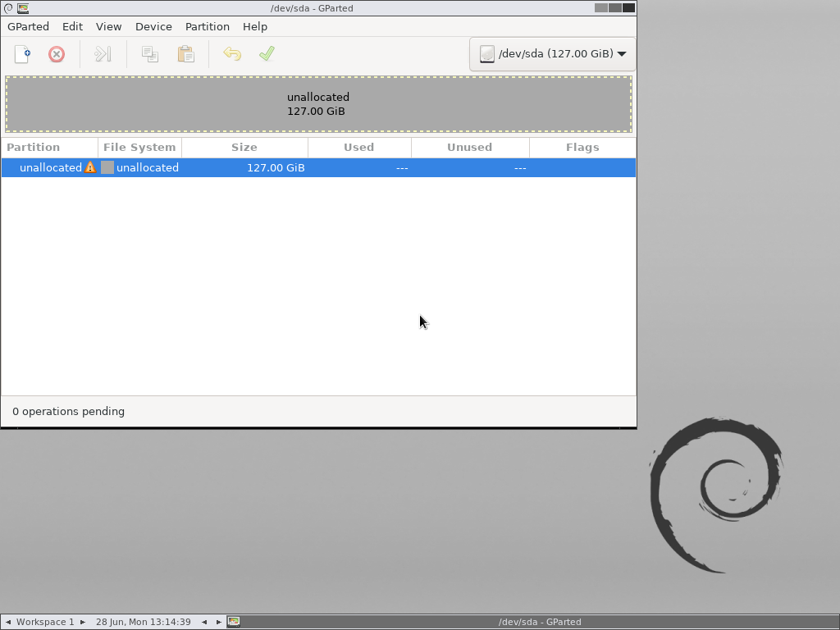Click the Size column header

click(244, 148)
